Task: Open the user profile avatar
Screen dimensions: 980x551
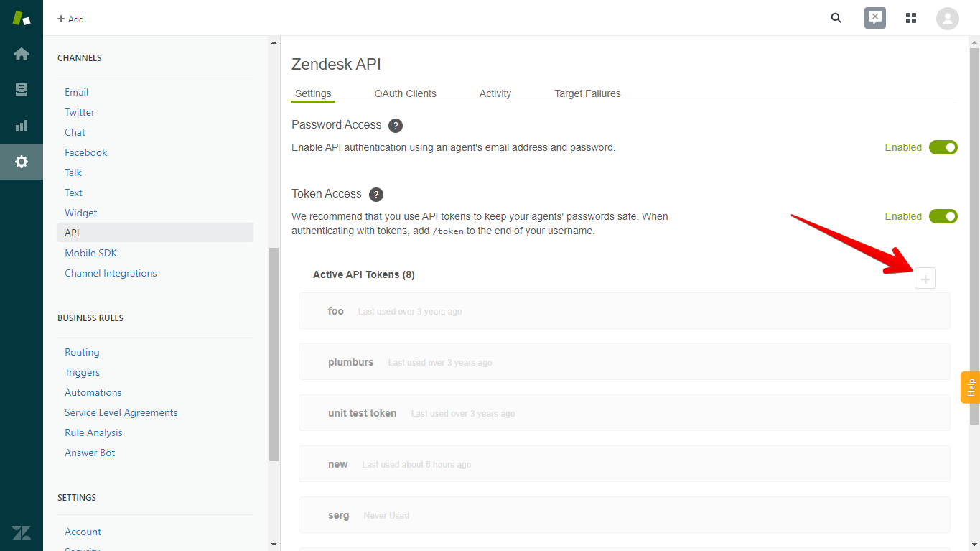Action: coord(948,18)
